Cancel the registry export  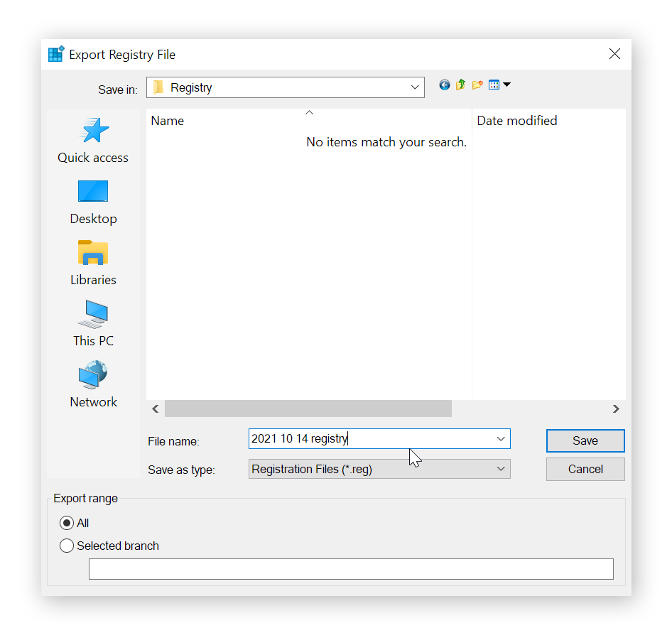(585, 469)
